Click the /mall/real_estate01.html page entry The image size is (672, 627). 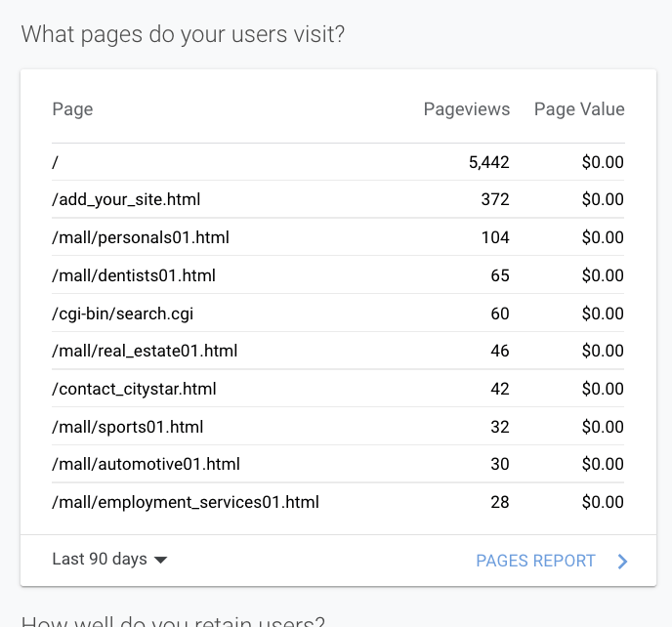click(145, 351)
